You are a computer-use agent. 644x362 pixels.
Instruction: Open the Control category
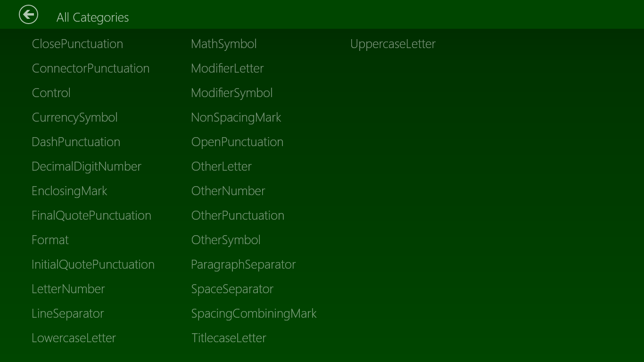pos(51,93)
